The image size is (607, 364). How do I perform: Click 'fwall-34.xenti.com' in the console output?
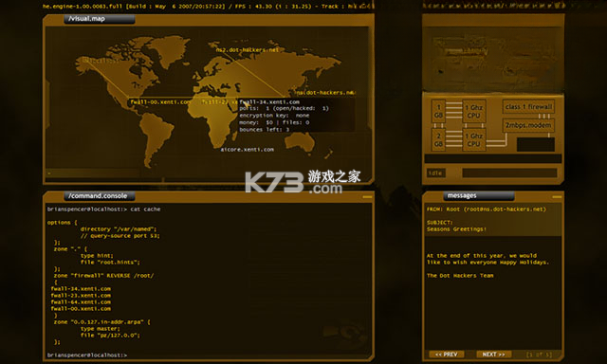[81, 289]
